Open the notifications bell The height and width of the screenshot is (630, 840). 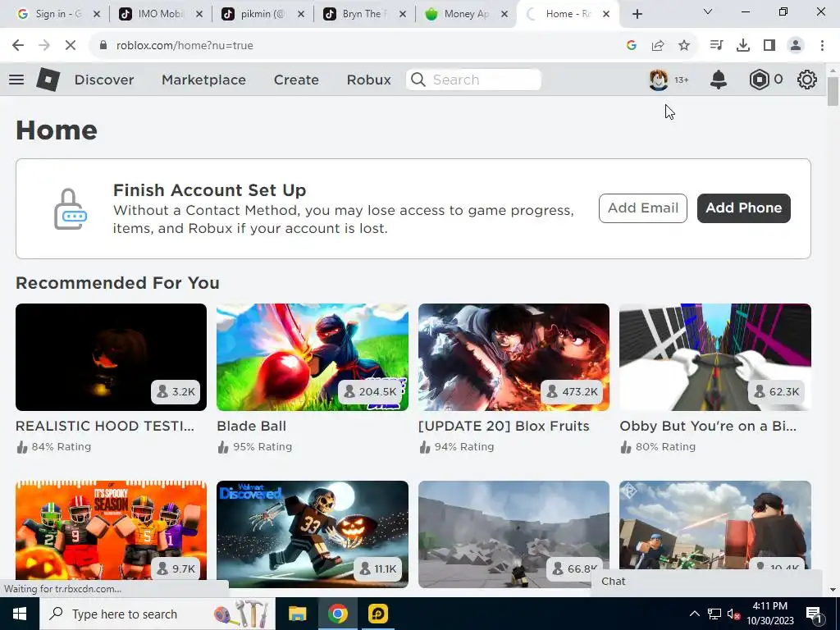click(x=719, y=80)
